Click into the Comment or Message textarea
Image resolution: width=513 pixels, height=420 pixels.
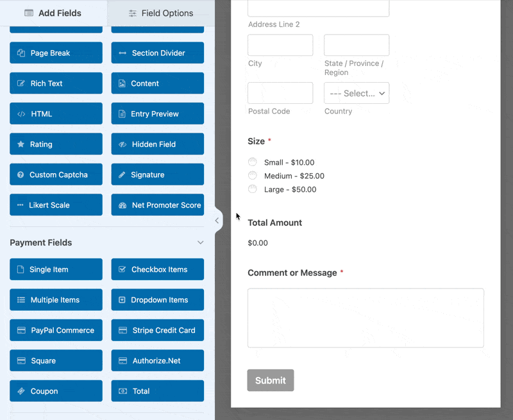[x=366, y=318]
